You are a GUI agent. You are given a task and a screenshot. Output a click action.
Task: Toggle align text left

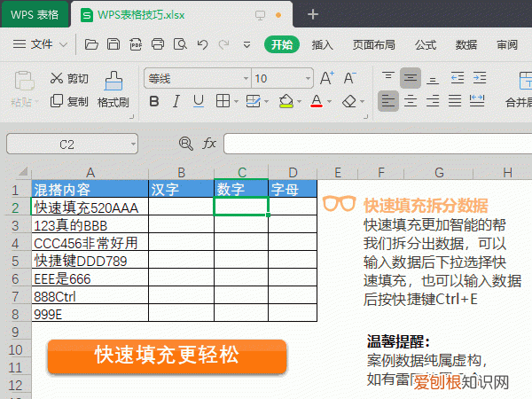pos(388,101)
